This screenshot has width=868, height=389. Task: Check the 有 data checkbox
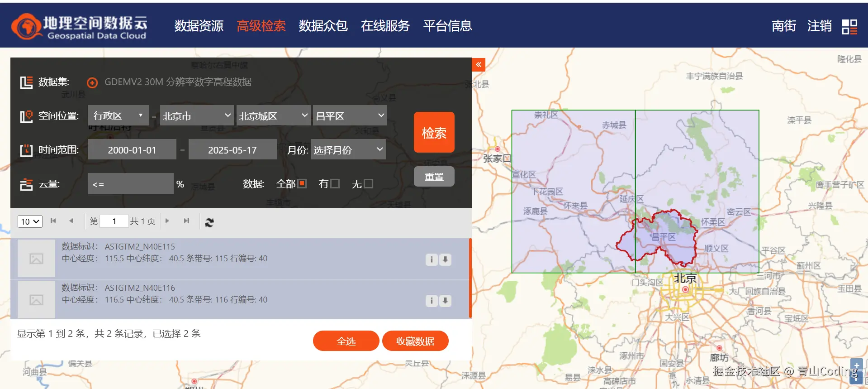point(335,184)
